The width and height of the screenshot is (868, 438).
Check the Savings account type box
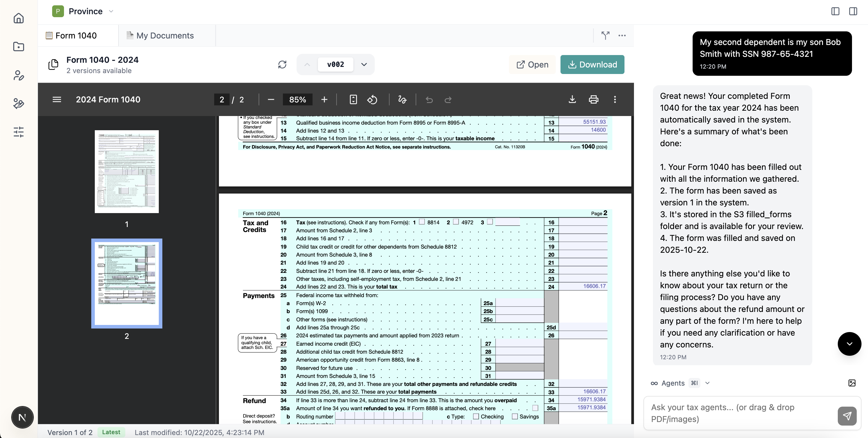515,416
